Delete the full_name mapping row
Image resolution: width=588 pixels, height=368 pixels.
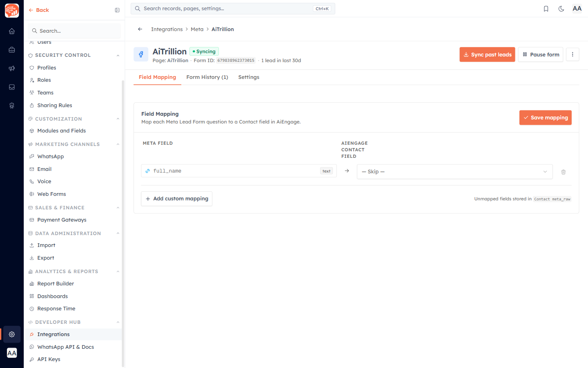coord(563,172)
